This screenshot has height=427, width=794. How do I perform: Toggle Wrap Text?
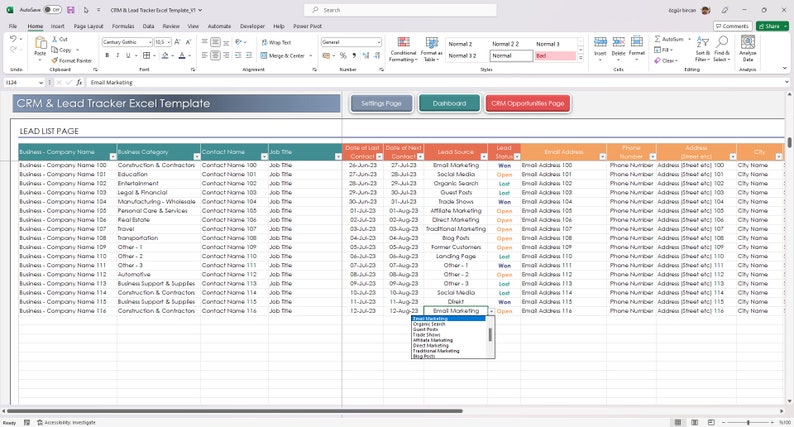[276, 43]
